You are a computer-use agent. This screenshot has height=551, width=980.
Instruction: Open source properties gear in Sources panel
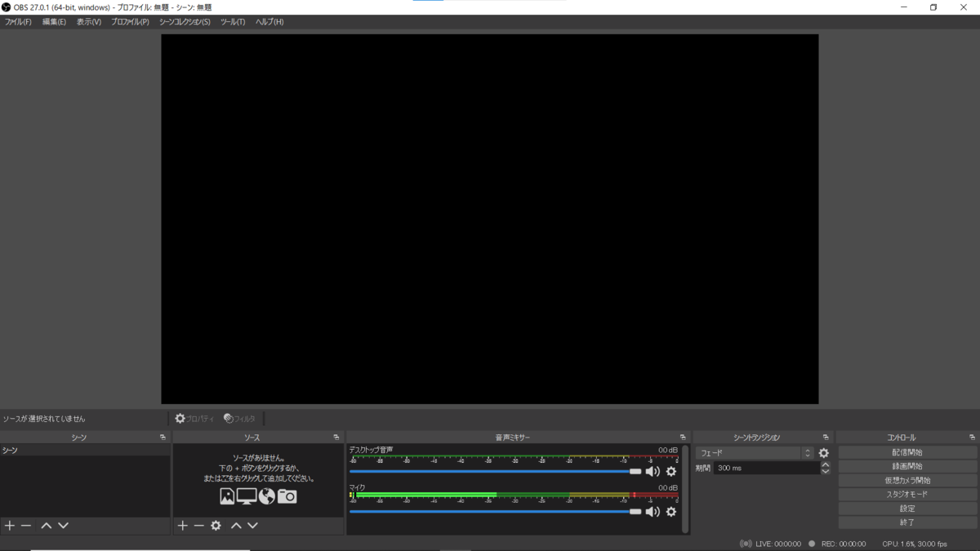[x=216, y=526]
